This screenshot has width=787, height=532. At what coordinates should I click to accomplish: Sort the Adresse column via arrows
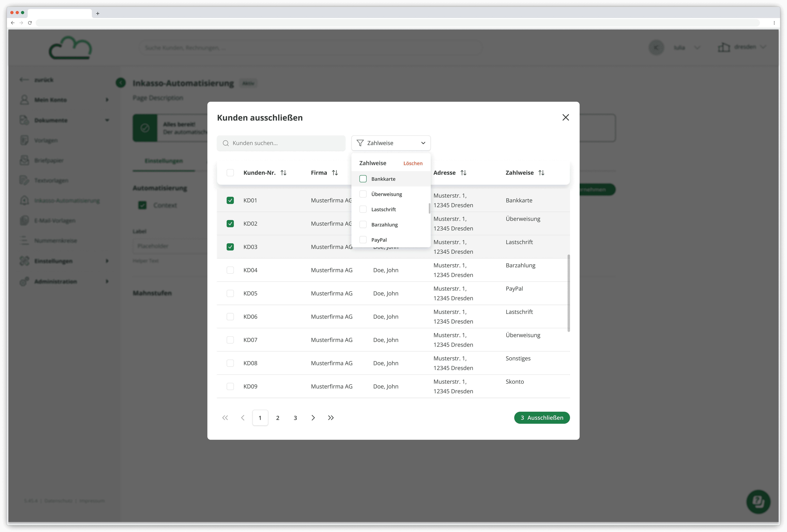point(463,173)
